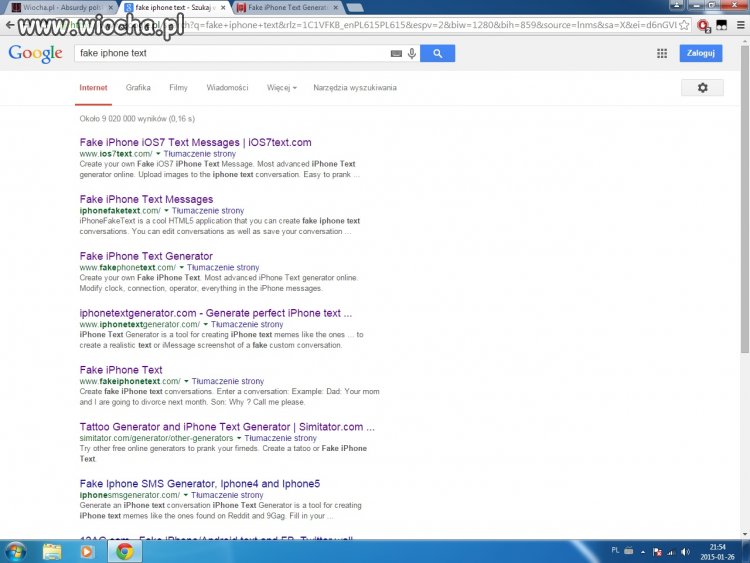Expand arrow next to fakephonetext.com URL

point(182,268)
